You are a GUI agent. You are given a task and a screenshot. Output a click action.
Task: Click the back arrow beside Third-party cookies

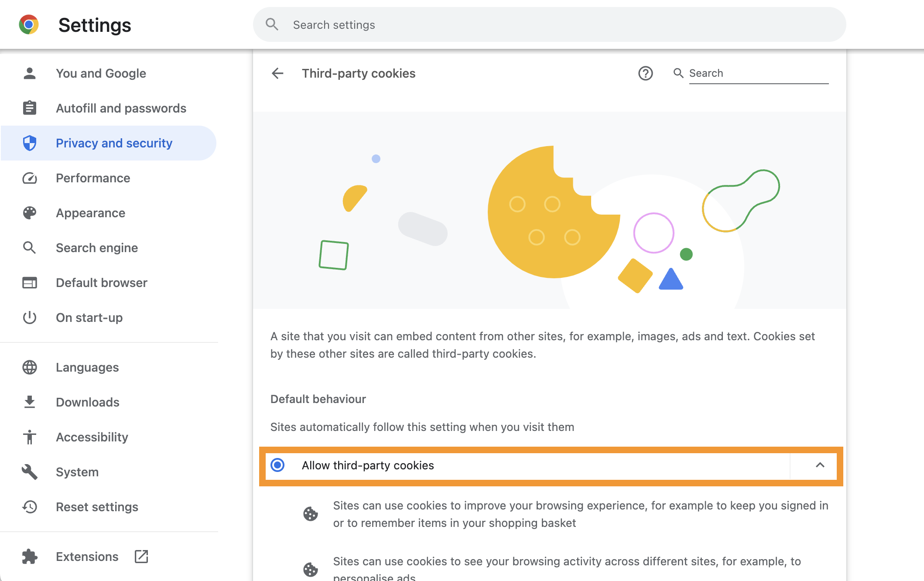tap(277, 73)
